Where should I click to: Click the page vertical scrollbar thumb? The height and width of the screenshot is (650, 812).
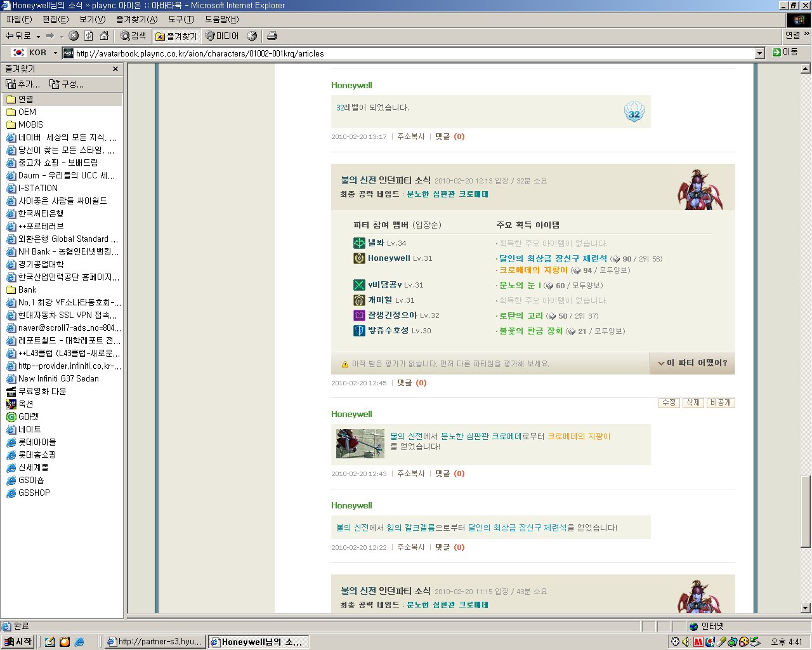pos(806,511)
